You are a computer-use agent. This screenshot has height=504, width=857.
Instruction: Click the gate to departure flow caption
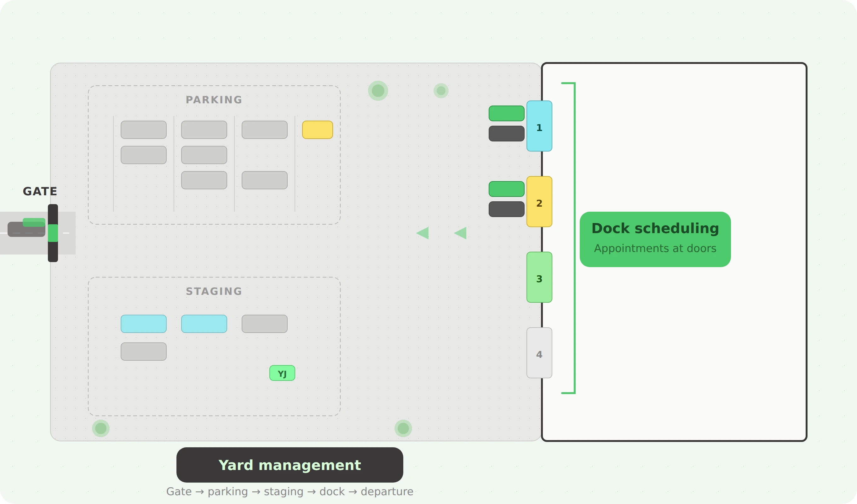coord(290,491)
